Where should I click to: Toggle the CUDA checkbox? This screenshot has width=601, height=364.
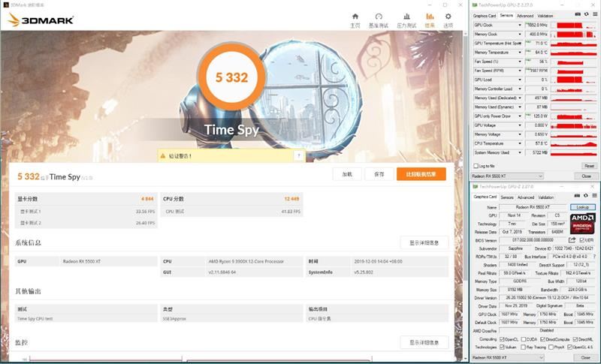coord(523,339)
